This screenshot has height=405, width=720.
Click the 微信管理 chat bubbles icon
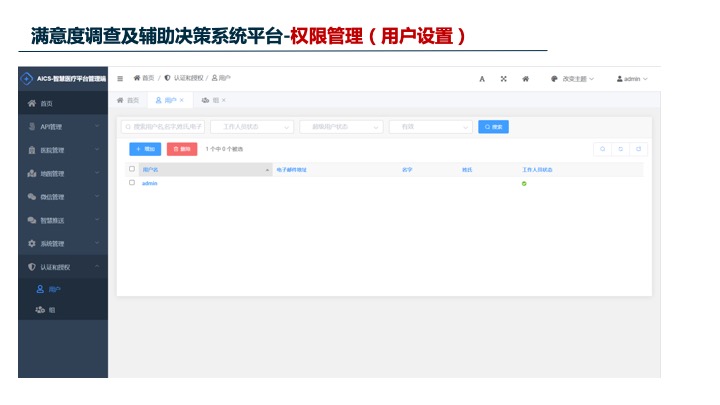click(31, 197)
